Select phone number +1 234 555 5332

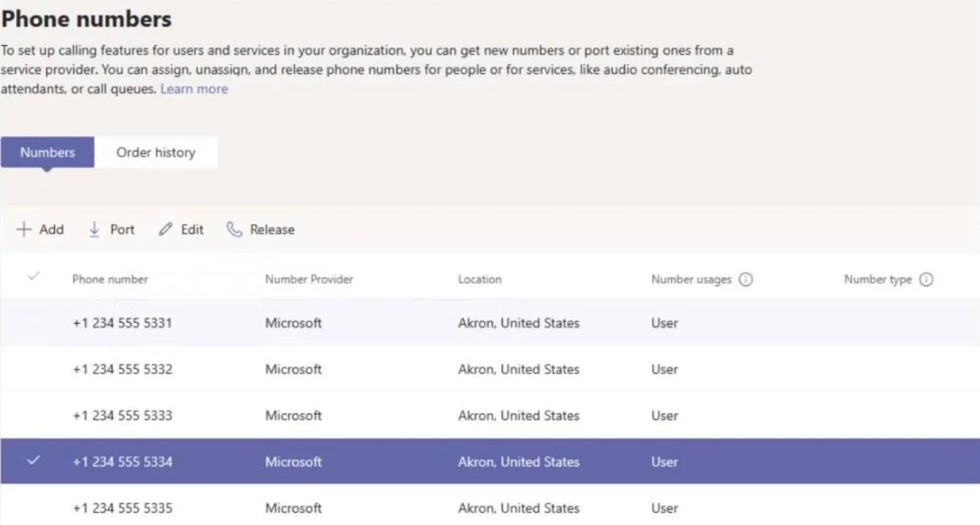490,370
